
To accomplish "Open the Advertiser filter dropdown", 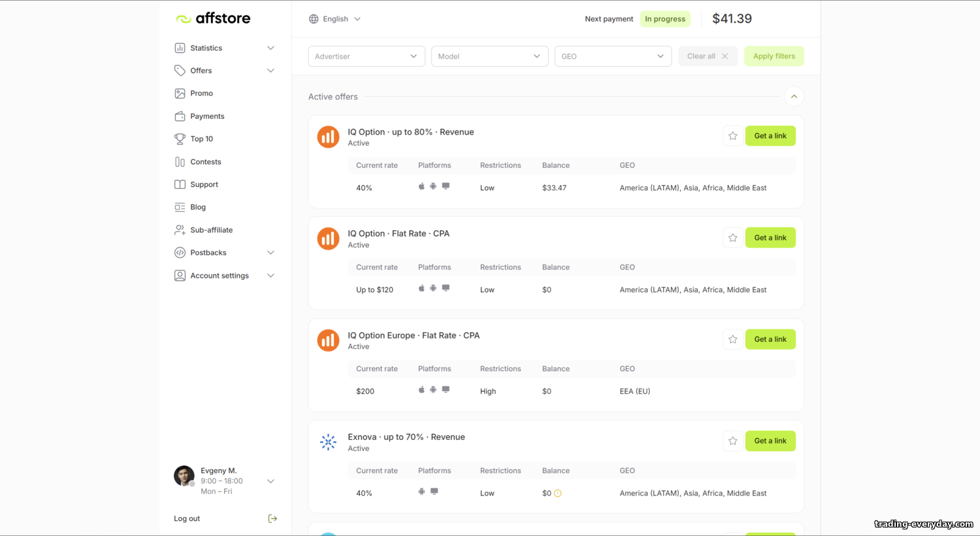I will point(367,56).
